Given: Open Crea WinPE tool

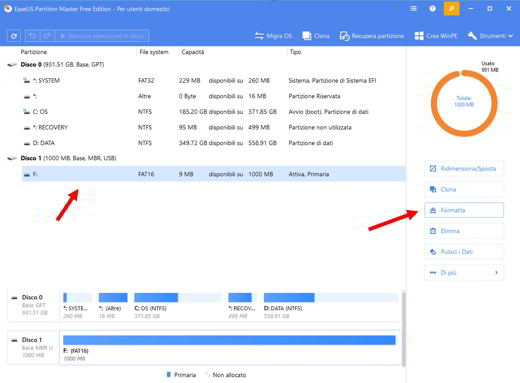Looking at the screenshot, I should 436,36.
